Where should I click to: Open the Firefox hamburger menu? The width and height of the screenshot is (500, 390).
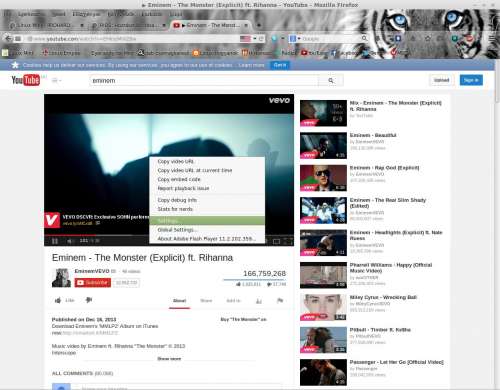[493, 39]
